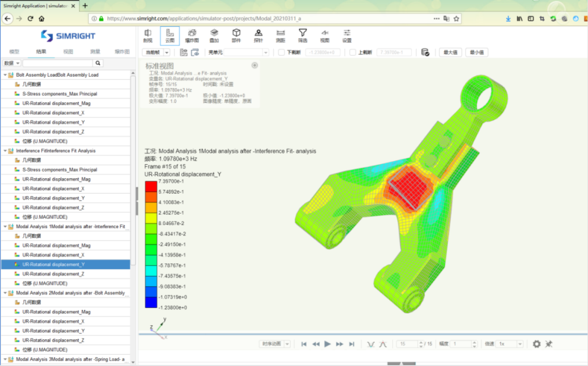Switch to the 爆炸图 tab in left panel
The height and width of the screenshot is (366, 588).
click(122, 52)
